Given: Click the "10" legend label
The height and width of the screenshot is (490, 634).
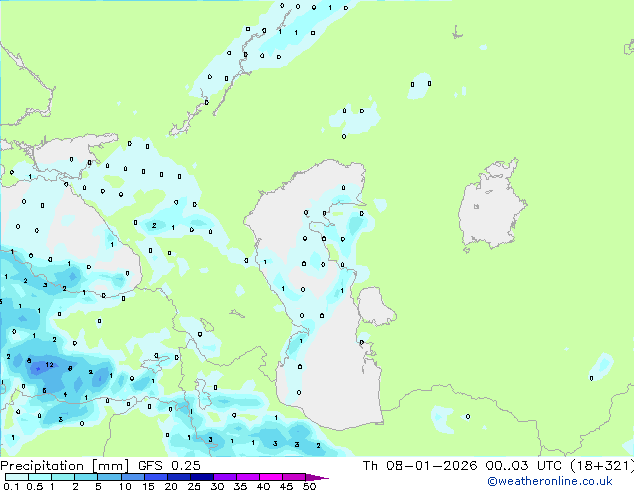Looking at the screenshot, I should (x=125, y=486).
